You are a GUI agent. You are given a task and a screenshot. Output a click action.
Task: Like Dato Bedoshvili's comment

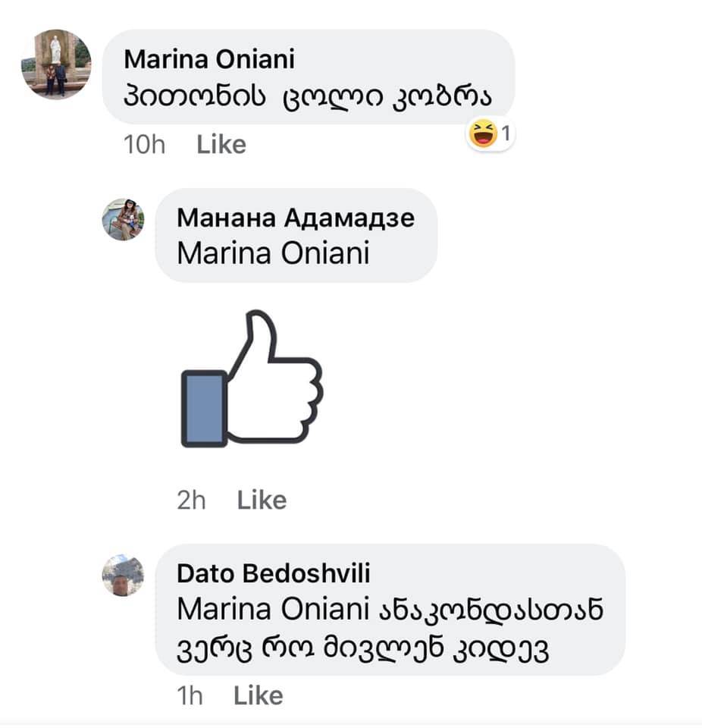[x=258, y=695]
